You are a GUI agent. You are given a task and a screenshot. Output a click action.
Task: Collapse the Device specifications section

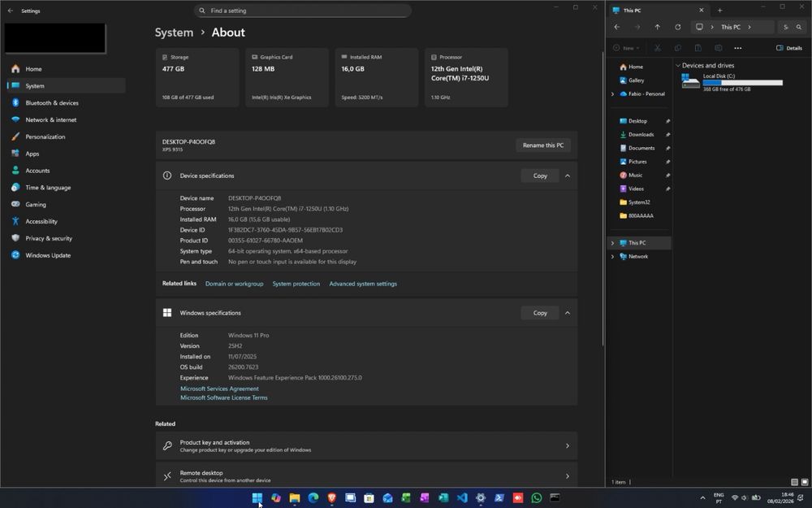568,176
